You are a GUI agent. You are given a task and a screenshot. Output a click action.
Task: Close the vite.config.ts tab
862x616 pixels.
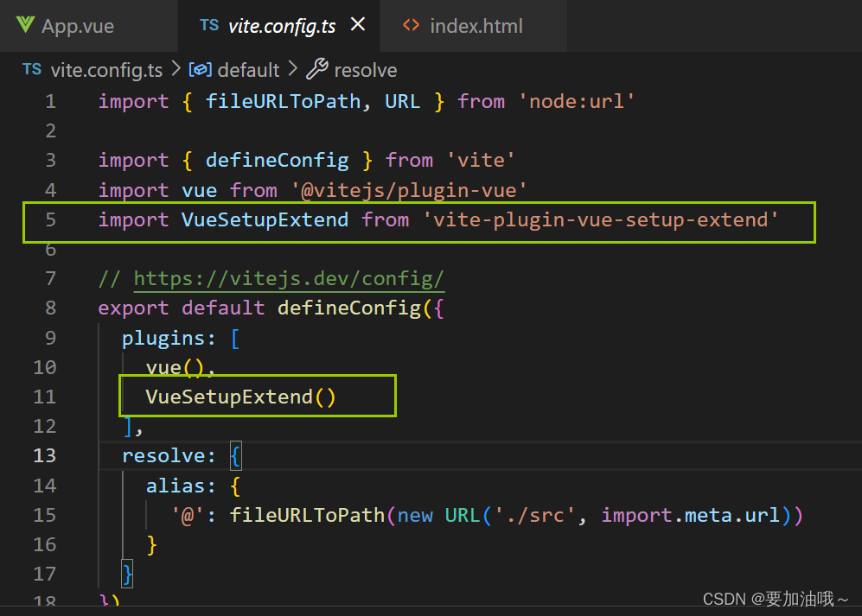pos(358,25)
